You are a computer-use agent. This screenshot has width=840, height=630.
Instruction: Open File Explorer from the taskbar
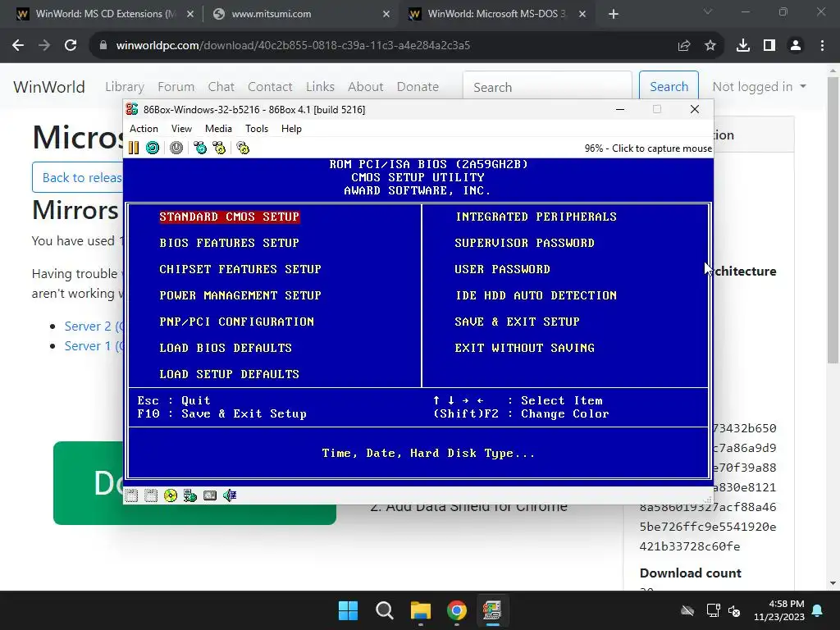(421, 610)
